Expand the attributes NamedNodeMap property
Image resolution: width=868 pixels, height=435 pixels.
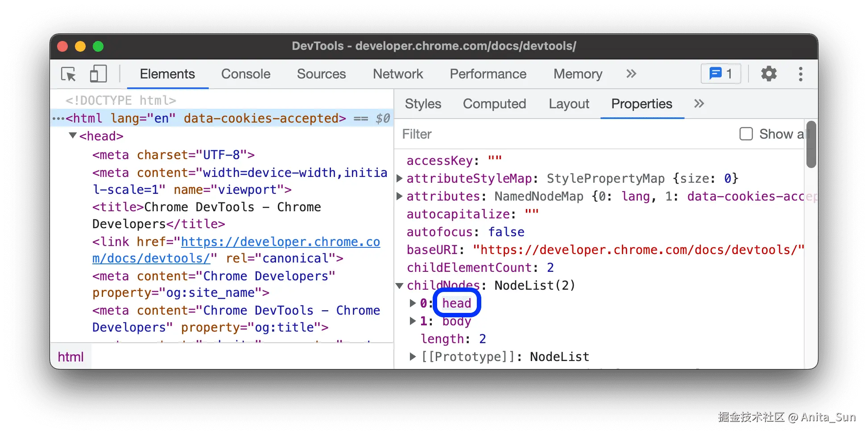click(x=400, y=197)
